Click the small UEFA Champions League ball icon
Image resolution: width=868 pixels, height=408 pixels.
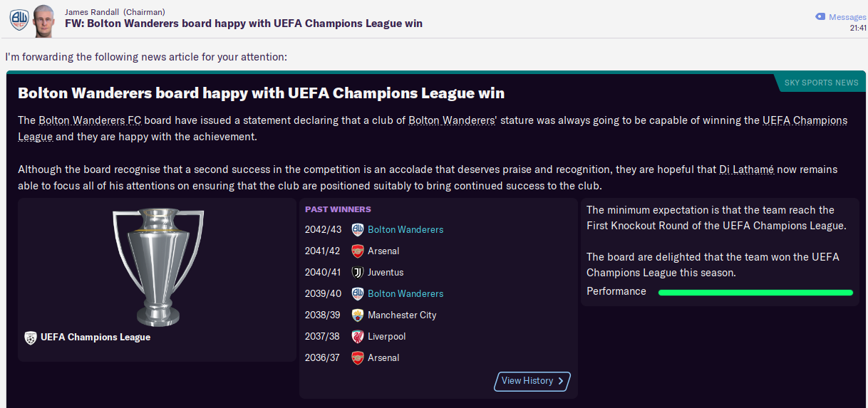pyautogui.click(x=31, y=338)
